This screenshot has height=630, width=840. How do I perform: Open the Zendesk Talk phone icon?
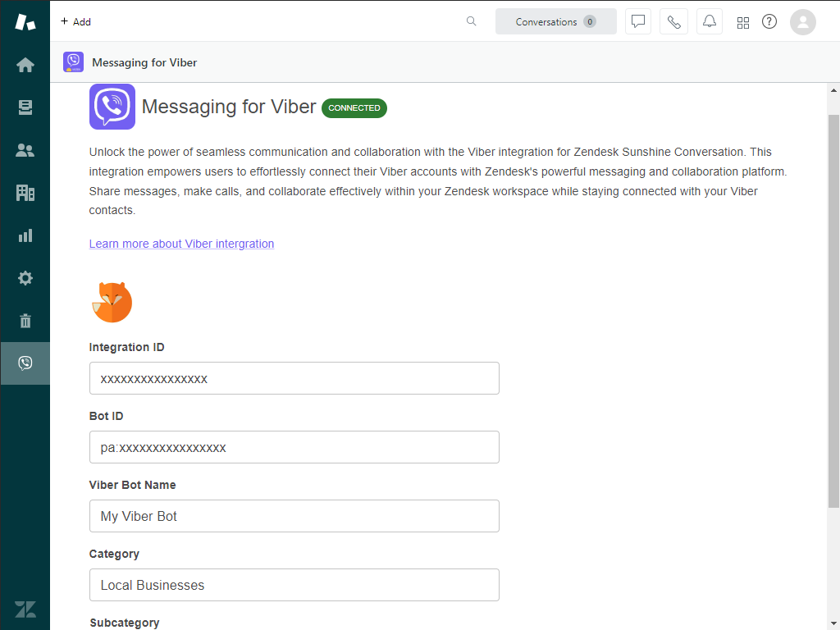coord(673,21)
